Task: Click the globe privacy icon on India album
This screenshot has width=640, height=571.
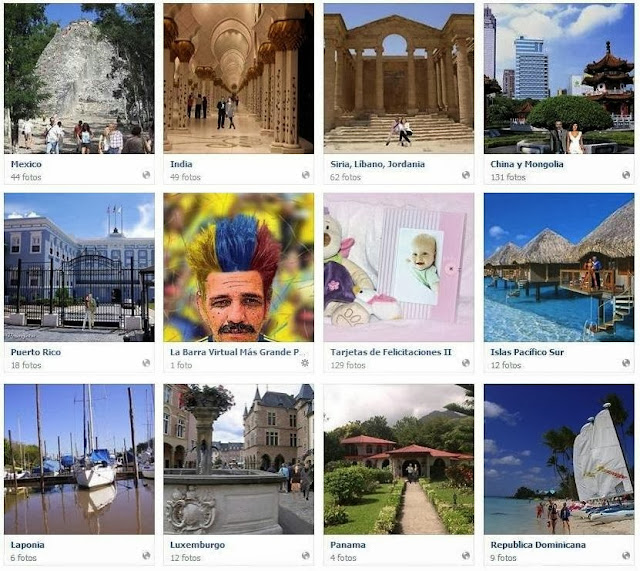Action: 306,175
